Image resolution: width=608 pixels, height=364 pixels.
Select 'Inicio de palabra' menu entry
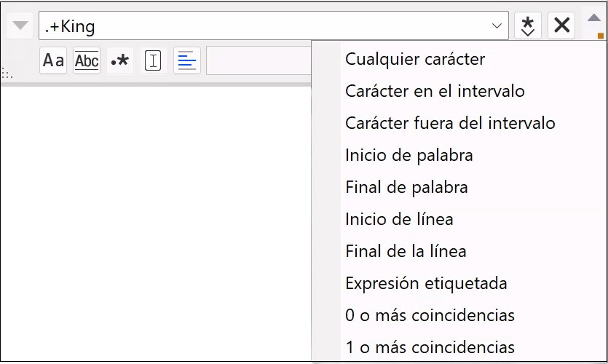click(x=409, y=155)
